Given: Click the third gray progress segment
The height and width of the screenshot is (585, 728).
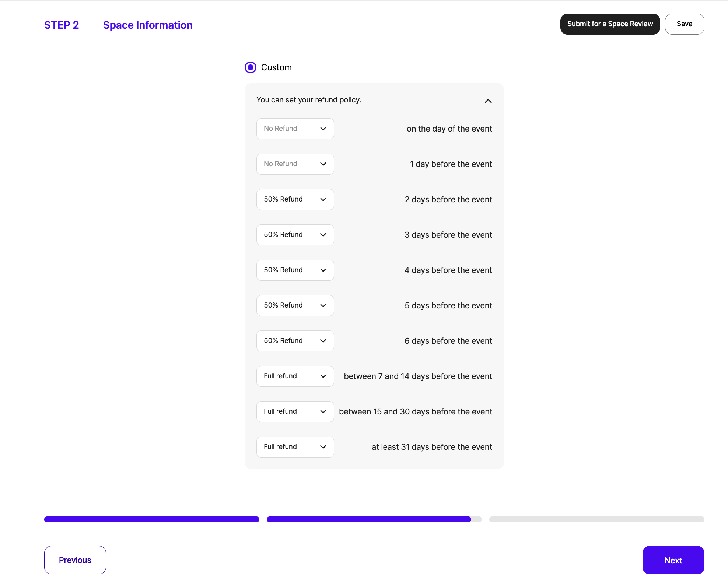Looking at the screenshot, I should 596,519.
